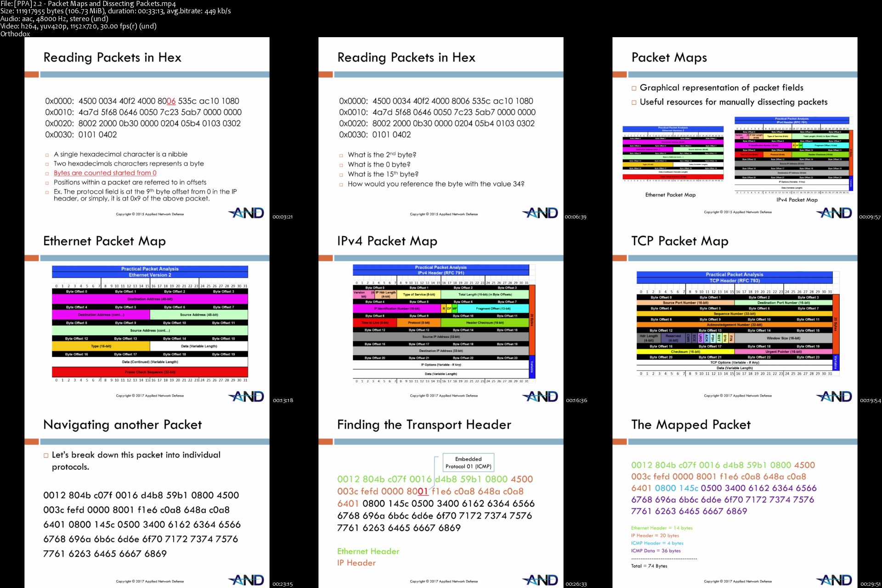Open the small Ethernet map image in Packet Maps slide
882x588 pixels.
(x=673, y=154)
